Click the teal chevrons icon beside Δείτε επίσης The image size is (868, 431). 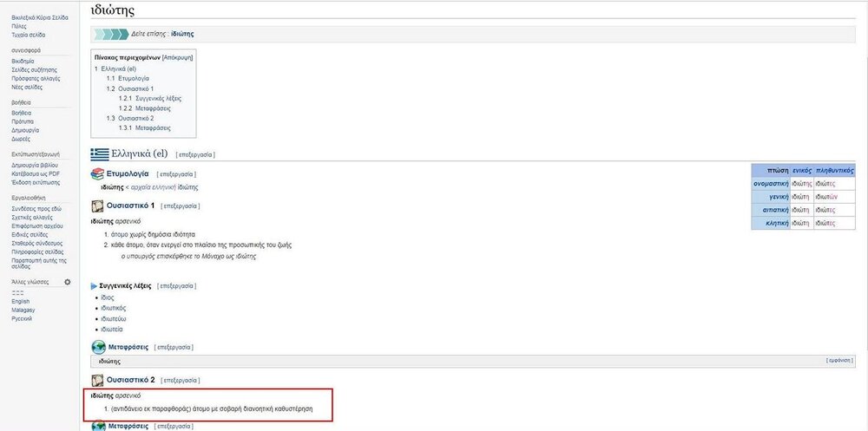coord(109,34)
